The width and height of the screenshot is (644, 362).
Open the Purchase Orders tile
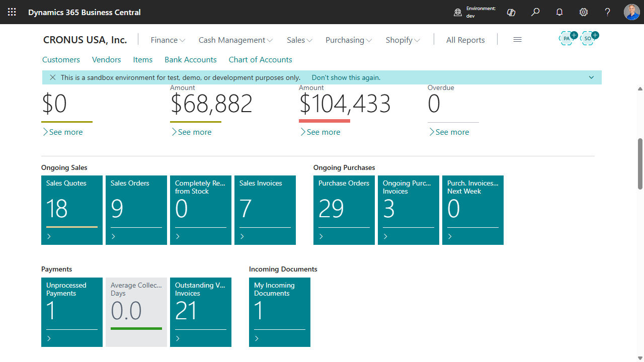[344, 210]
